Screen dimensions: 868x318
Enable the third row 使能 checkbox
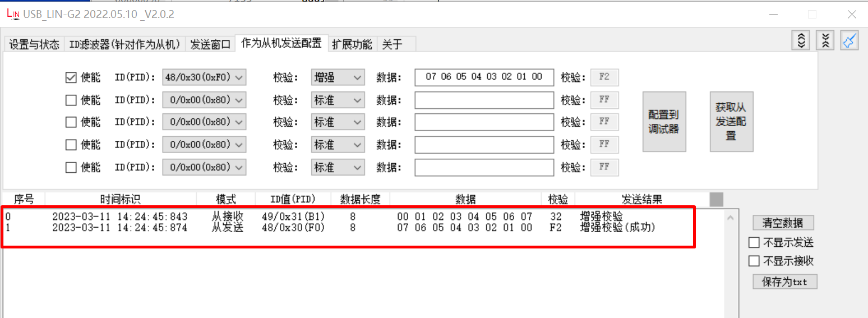tap(71, 122)
